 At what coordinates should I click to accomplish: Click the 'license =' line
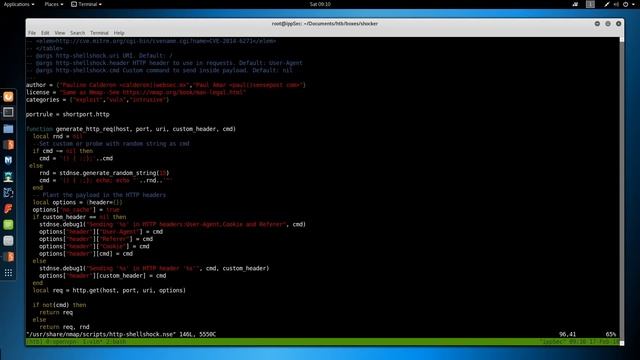tap(136, 92)
